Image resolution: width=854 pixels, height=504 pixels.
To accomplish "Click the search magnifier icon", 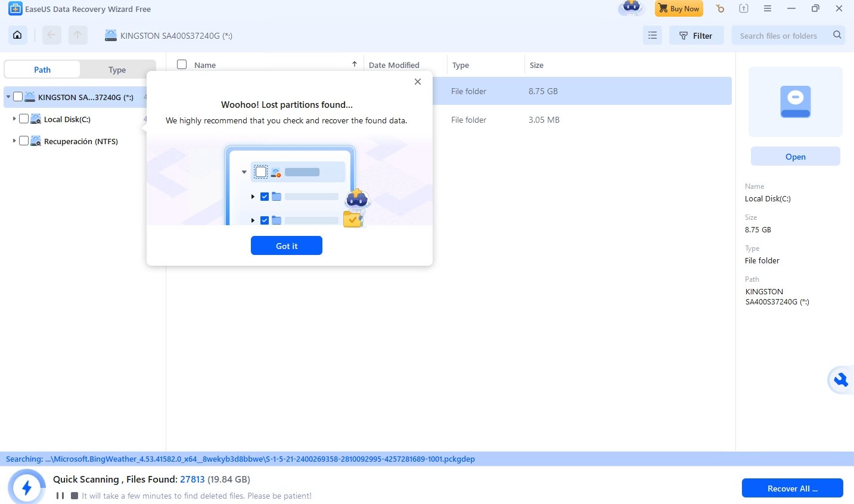I will click(837, 35).
